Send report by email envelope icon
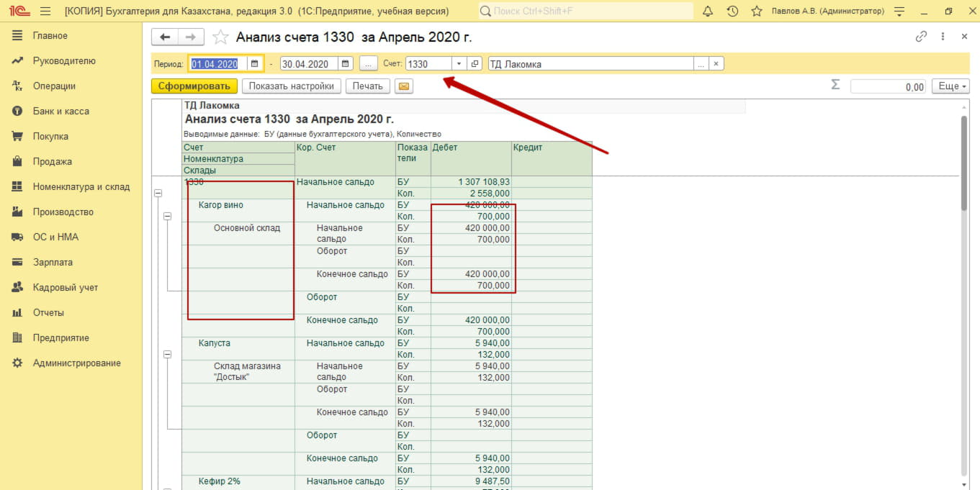 tap(404, 86)
